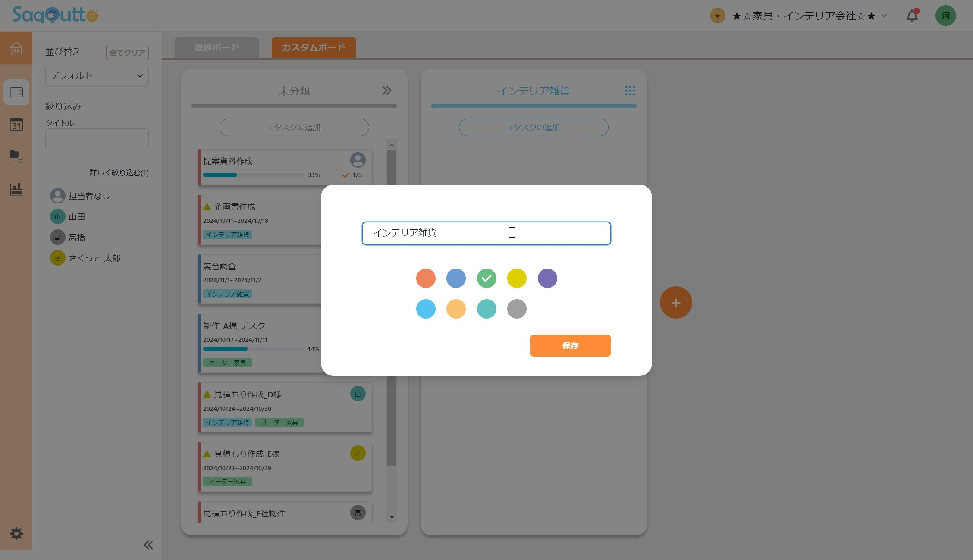Click the orange plus add-column button
The width and height of the screenshot is (973, 560).
tap(675, 303)
